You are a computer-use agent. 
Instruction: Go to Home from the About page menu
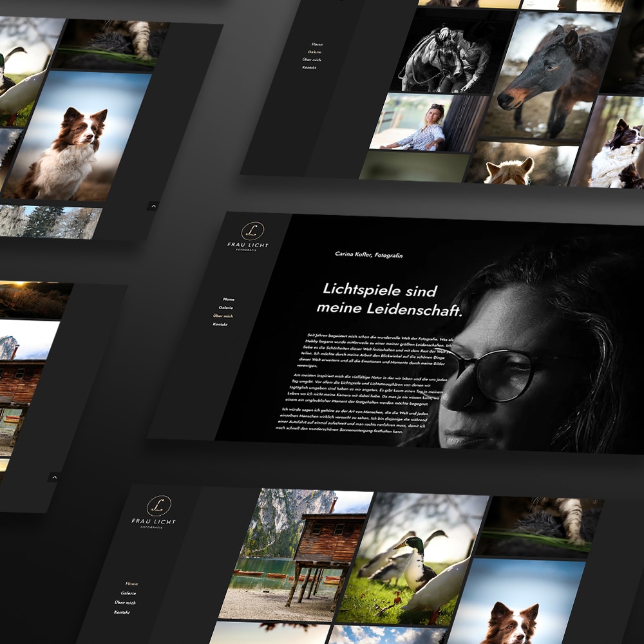[229, 299]
